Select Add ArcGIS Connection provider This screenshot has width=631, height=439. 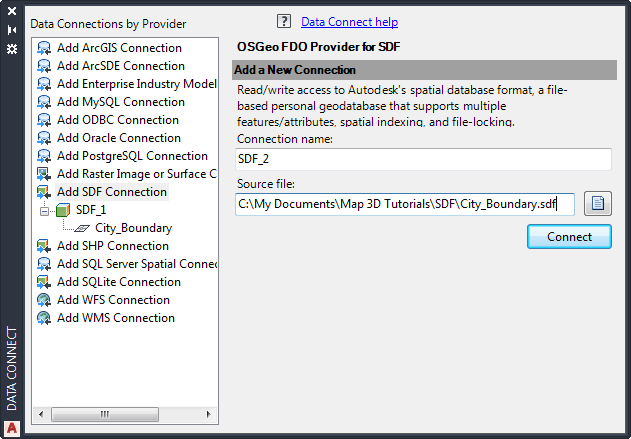[x=119, y=48]
